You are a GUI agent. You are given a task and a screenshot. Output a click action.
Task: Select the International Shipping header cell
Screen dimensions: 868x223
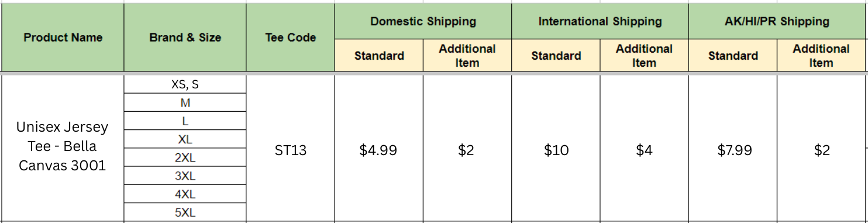[600, 22]
